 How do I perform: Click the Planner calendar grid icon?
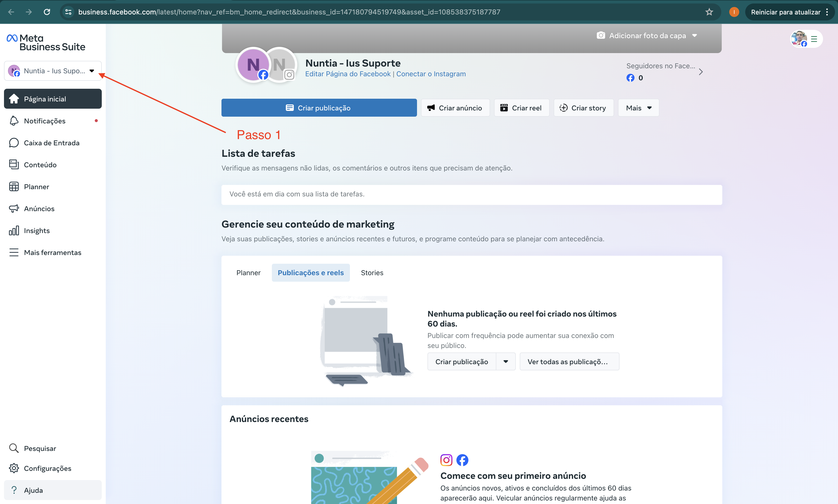[x=14, y=186]
